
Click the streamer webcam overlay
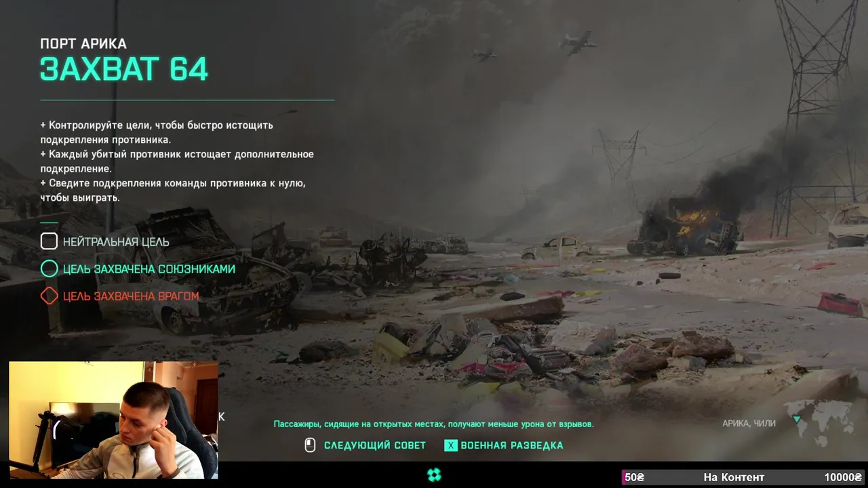tap(113, 420)
